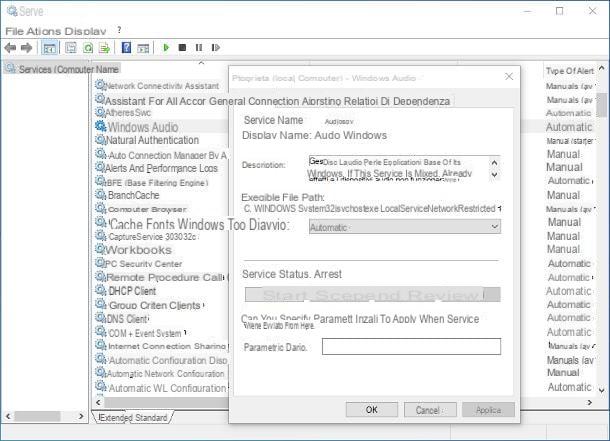Toggle the console tree pane toolbar icon
This screenshot has height=441, width=610.
coord(49,48)
